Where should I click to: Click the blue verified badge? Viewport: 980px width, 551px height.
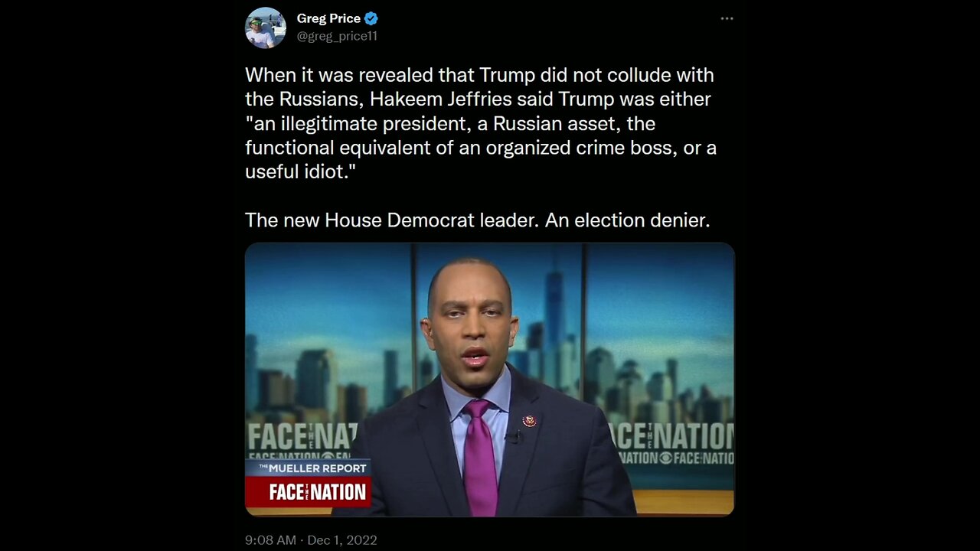pos(371,19)
